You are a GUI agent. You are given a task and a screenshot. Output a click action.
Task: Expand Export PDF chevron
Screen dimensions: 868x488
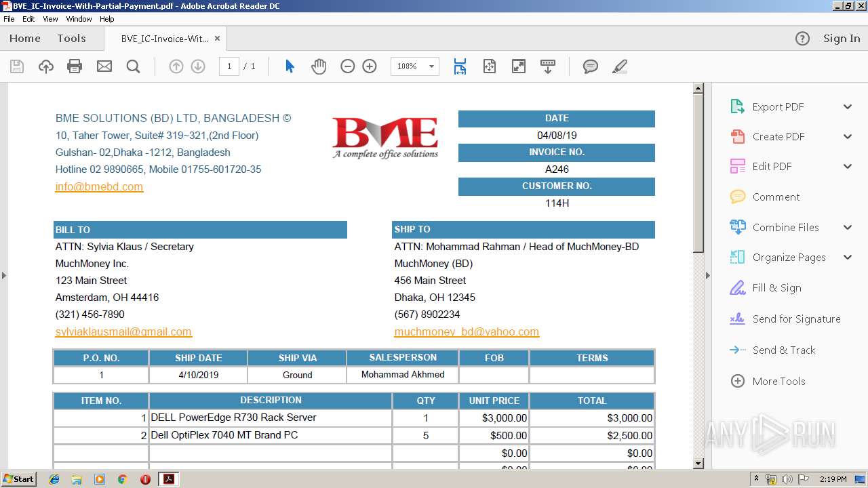pos(848,106)
